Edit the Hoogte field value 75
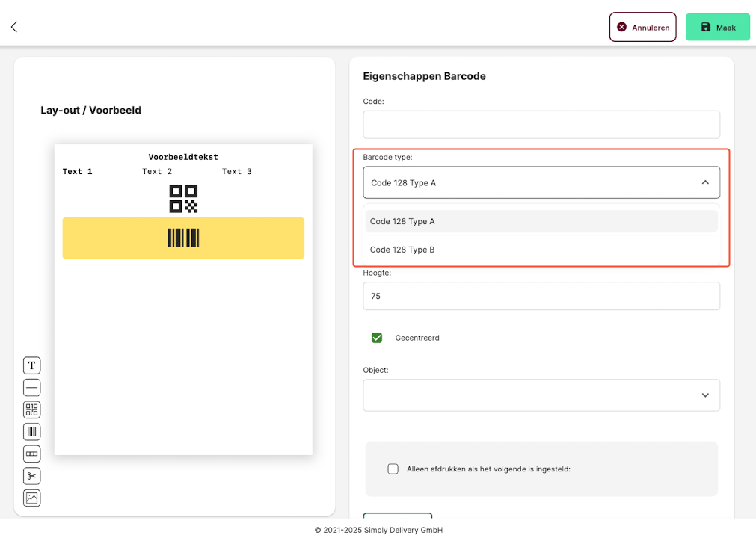 pos(541,296)
